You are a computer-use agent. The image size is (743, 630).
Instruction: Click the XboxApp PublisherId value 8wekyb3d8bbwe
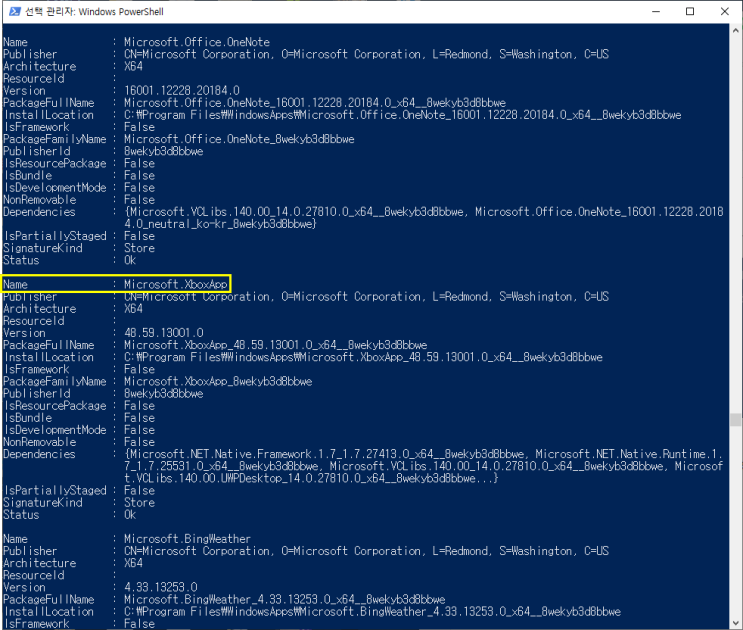coord(163,393)
